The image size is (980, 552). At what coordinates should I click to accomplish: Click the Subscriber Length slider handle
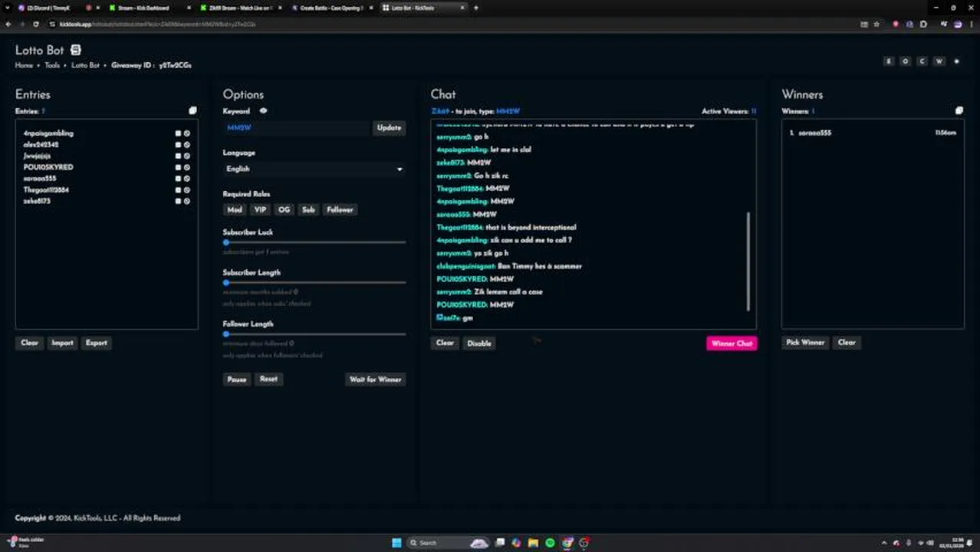(x=226, y=282)
